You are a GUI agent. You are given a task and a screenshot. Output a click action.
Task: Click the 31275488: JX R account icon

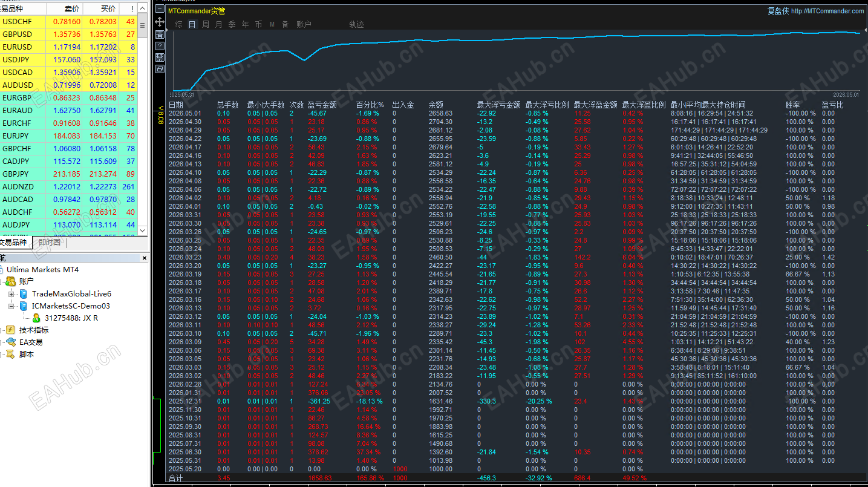(36, 318)
